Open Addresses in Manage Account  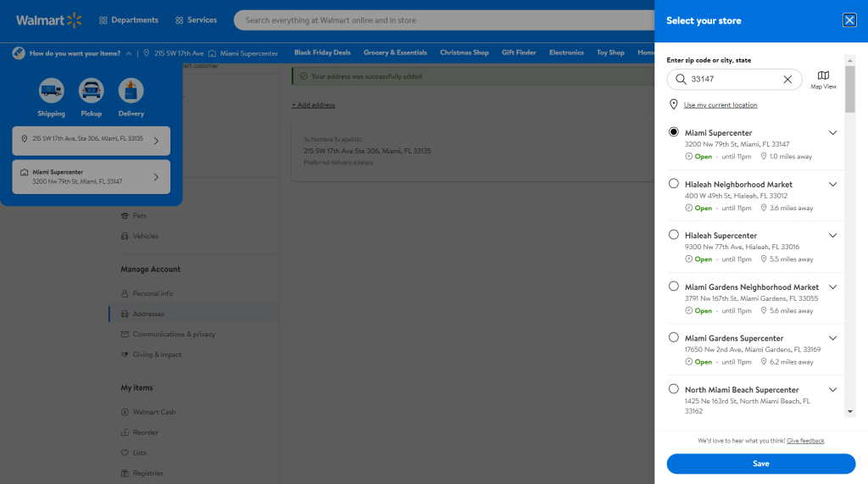148,314
